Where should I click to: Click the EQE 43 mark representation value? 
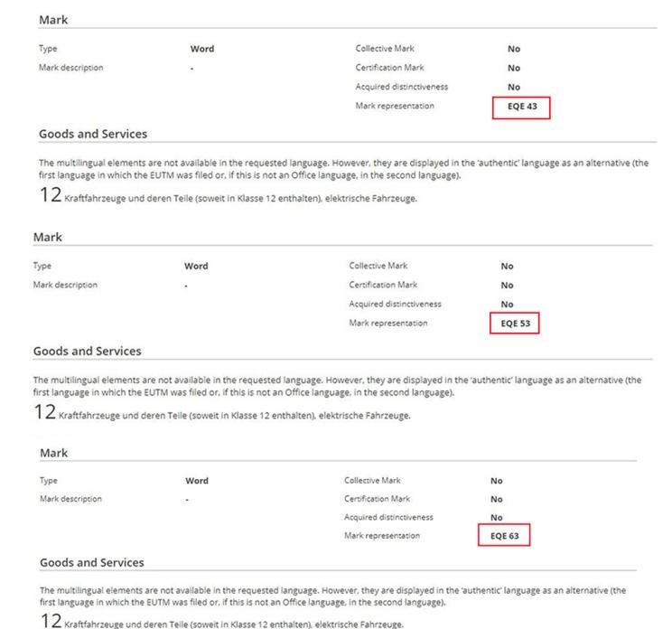pyautogui.click(x=521, y=107)
